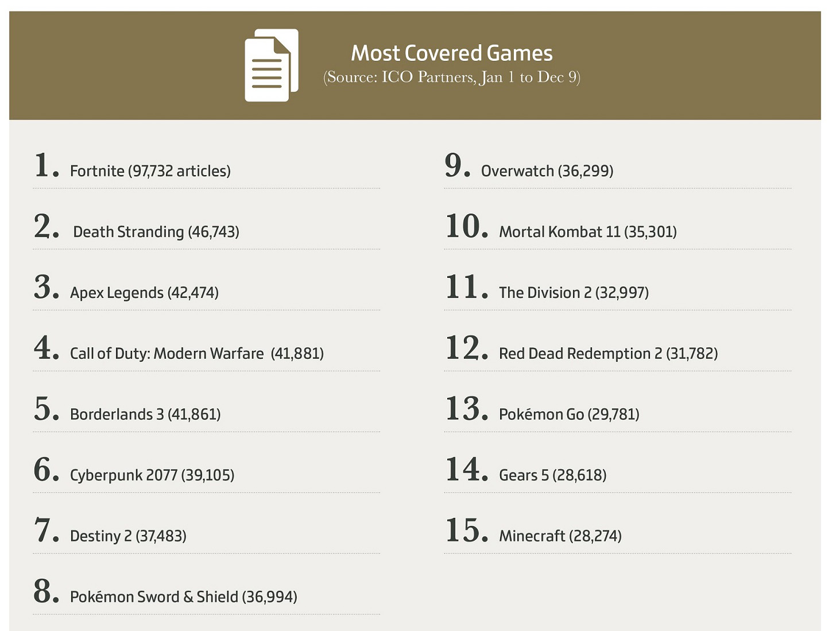Select the 'Most Covered Games' title
This screenshot has width=840, height=631.
(x=452, y=53)
